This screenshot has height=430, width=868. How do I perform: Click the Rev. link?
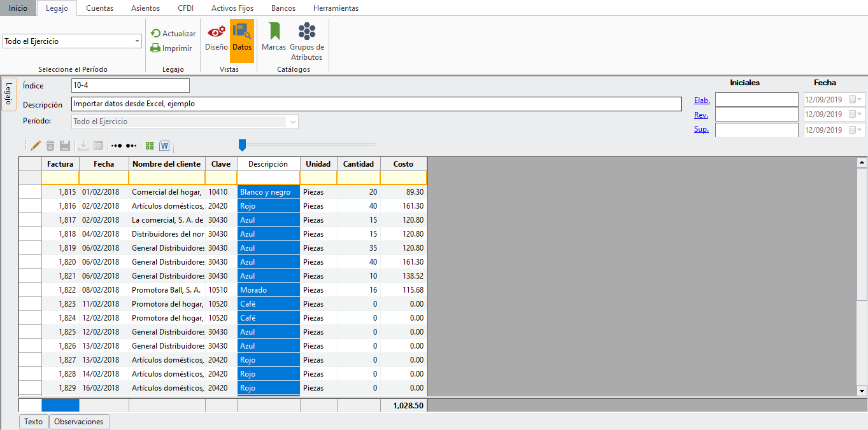701,115
